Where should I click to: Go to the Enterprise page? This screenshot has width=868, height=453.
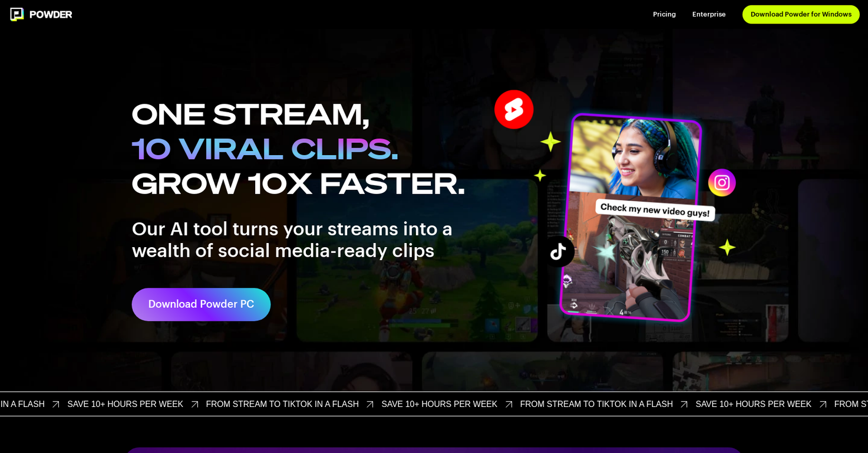pyautogui.click(x=709, y=14)
